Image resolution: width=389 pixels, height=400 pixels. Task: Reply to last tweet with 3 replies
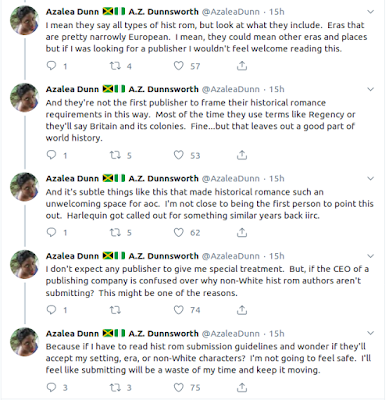51,387
